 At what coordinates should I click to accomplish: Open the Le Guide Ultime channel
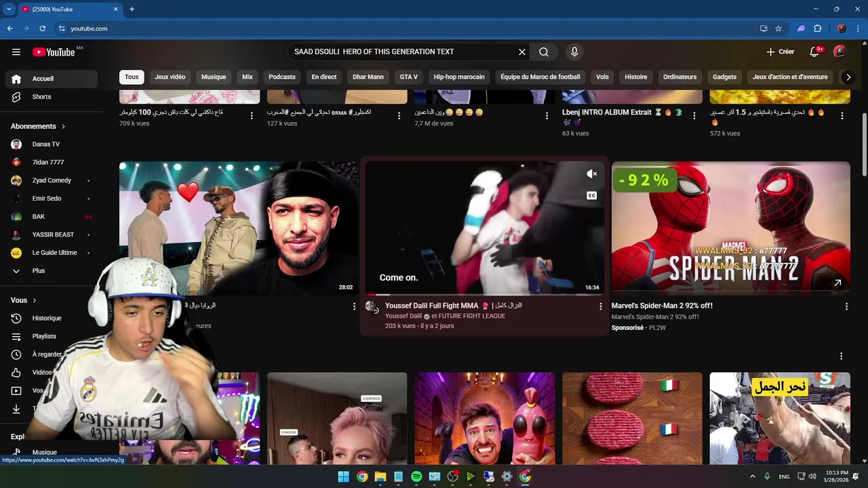click(x=52, y=253)
